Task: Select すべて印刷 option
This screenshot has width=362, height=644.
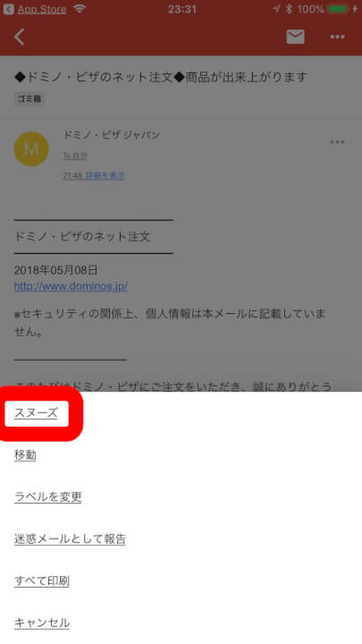Action: click(x=42, y=581)
